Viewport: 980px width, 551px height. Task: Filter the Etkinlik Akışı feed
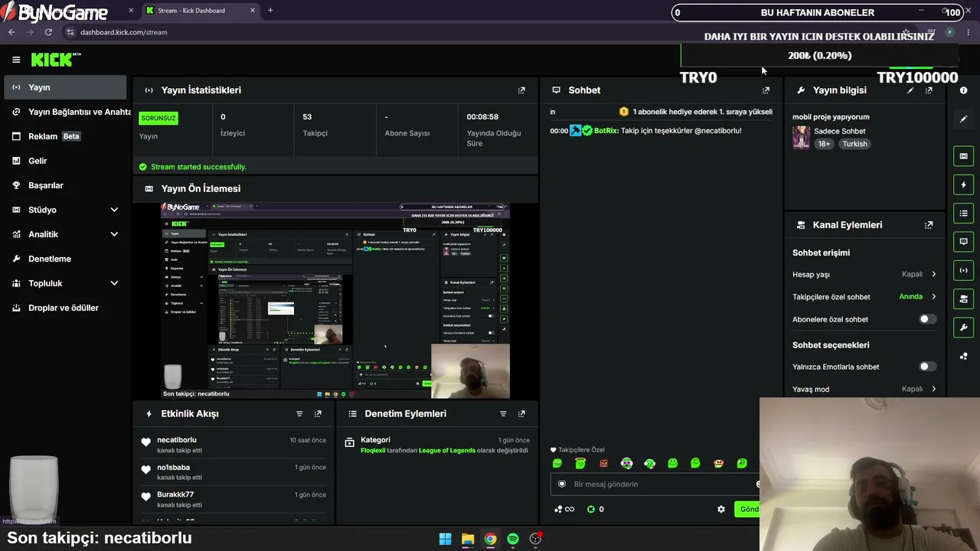(x=299, y=414)
